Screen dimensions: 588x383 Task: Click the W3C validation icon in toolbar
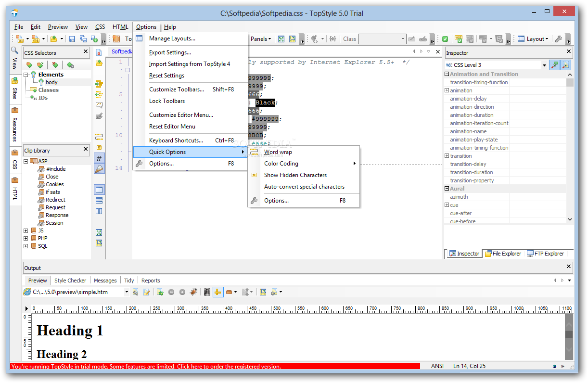pos(459,39)
